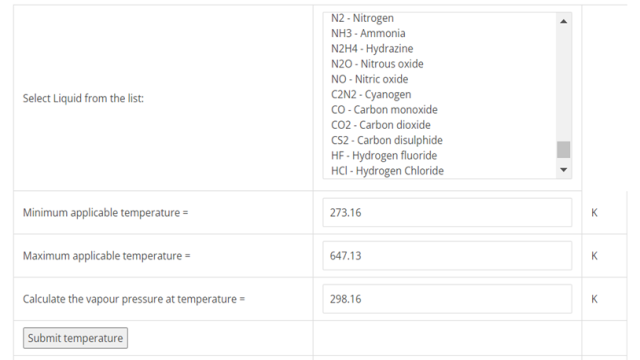The width and height of the screenshot is (640, 360).
Task: Focus the minimum applicable temperature field
Action: (x=447, y=213)
